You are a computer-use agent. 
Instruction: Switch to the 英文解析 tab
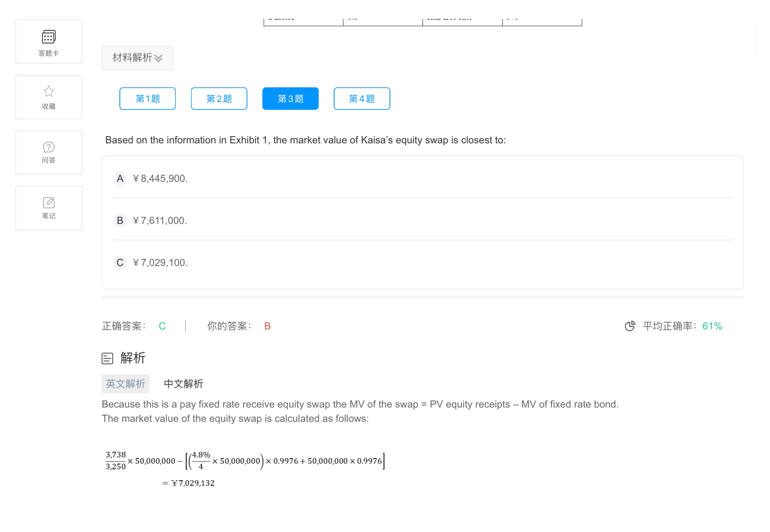(125, 384)
